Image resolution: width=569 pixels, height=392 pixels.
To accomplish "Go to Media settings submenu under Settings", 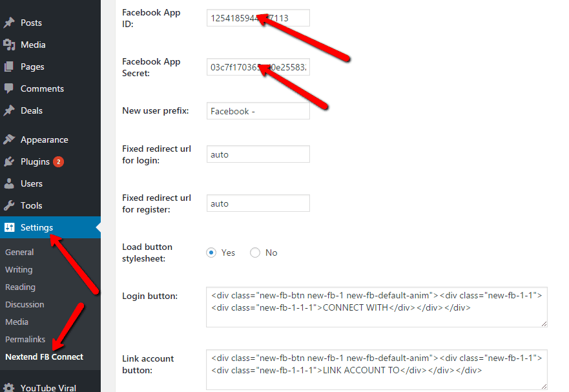I will click(17, 322).
